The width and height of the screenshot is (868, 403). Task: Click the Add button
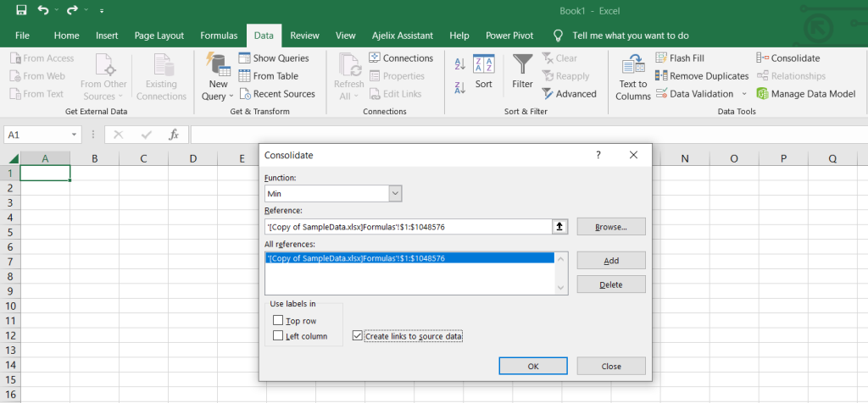click(611, 261)
